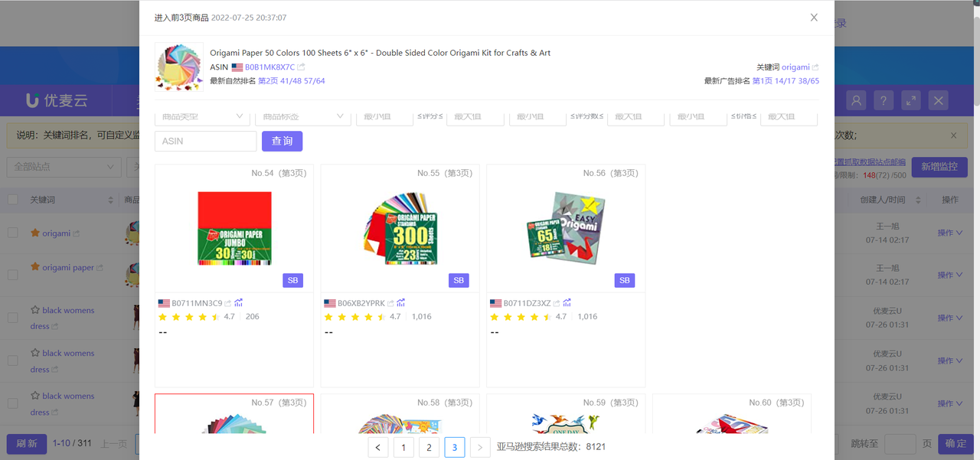Click inside the ASIN input field

point(205,142)
